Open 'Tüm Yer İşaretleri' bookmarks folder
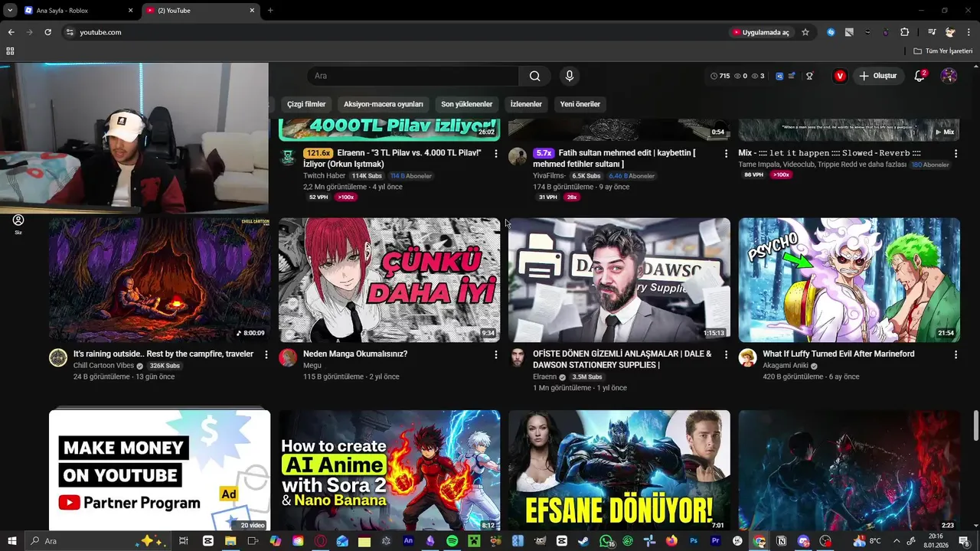980x551 pixels. click(x=942, y=51)
